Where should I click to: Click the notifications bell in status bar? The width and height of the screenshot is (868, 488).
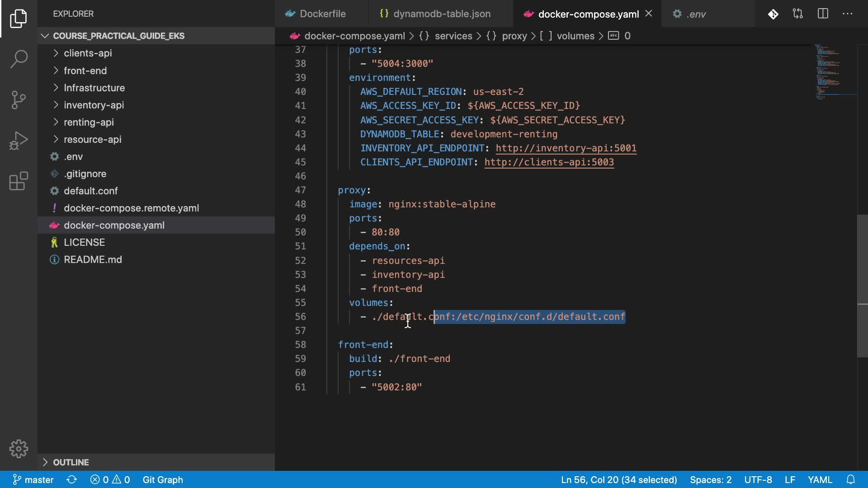(850, 479)
